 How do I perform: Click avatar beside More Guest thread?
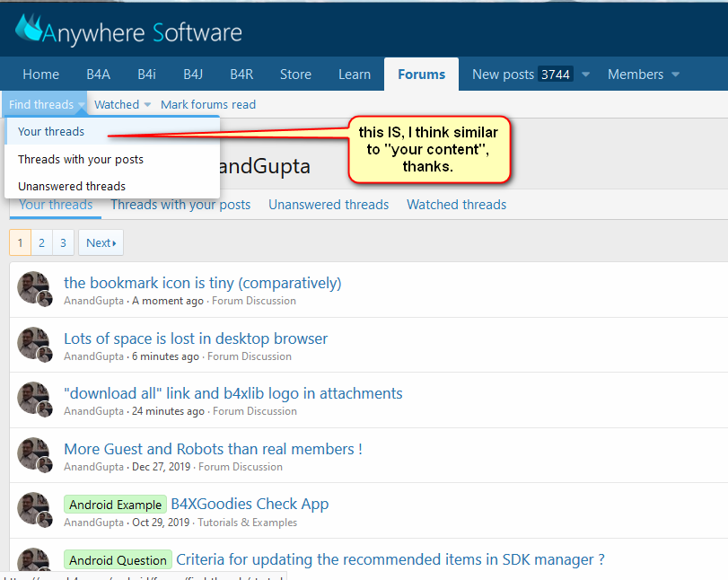(x=33, y=453)
